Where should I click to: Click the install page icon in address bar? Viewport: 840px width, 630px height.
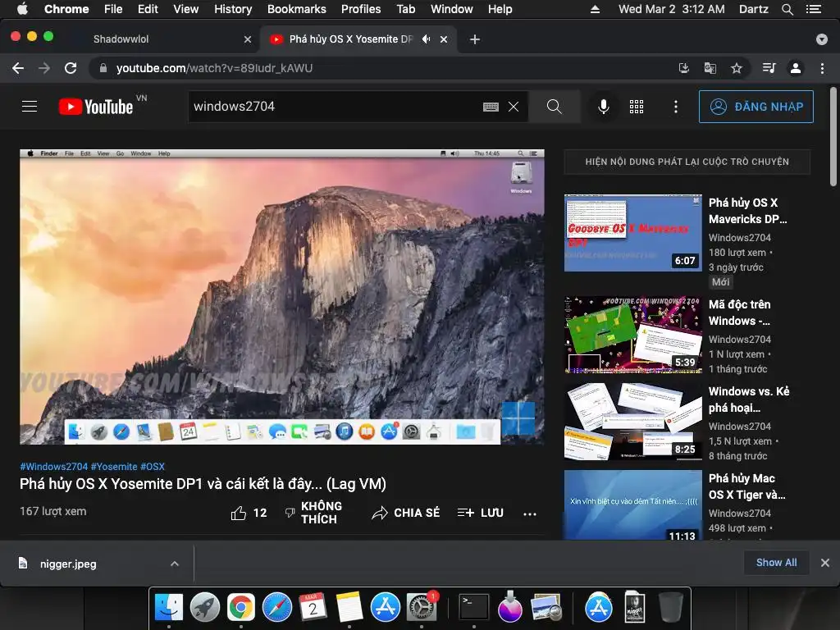[x=683, y=68]
